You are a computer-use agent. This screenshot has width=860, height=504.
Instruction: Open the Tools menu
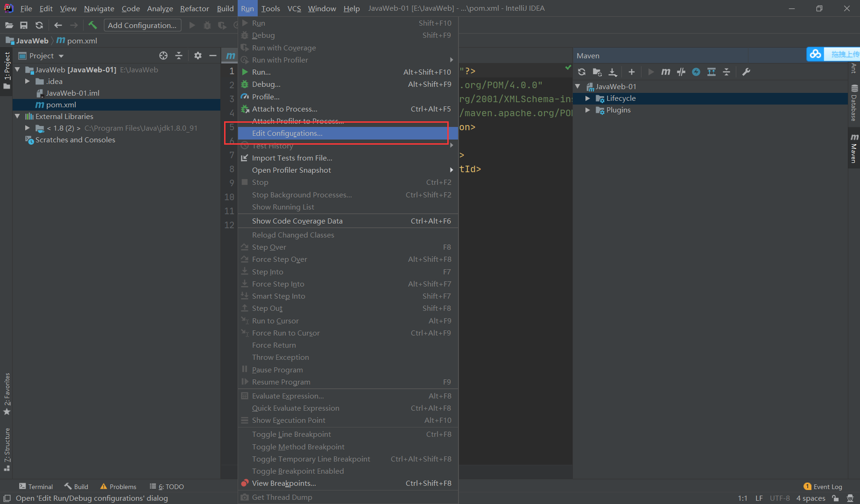pyautogui.click(x=270, y=8)
